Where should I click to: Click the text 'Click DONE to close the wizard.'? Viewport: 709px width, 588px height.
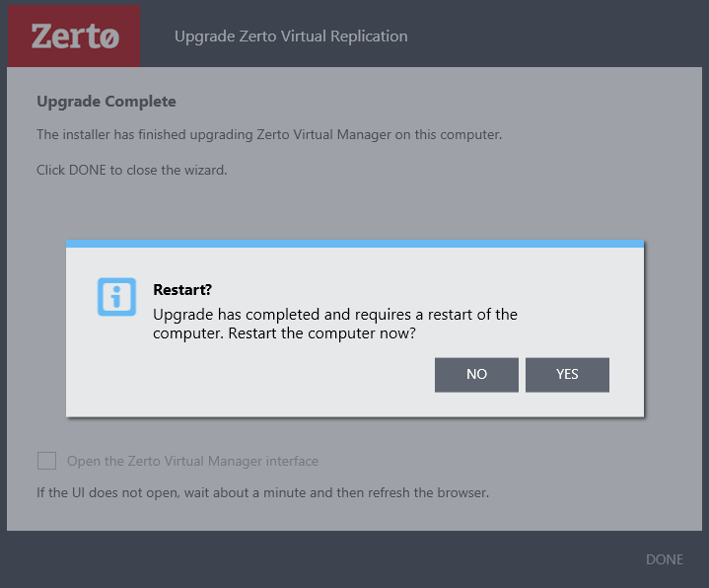pyautogui.click(x=131, y=170)
